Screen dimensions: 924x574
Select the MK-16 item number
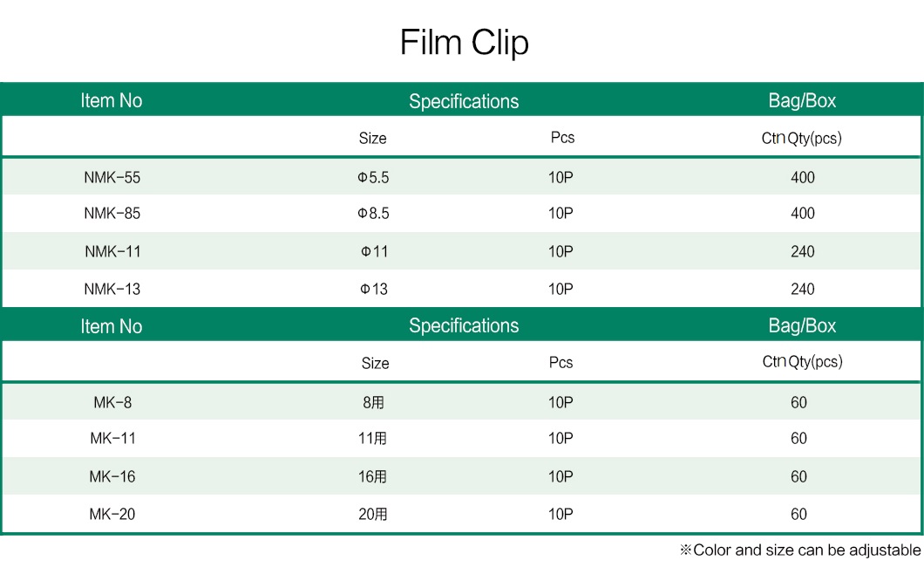[x=112, y=476]
